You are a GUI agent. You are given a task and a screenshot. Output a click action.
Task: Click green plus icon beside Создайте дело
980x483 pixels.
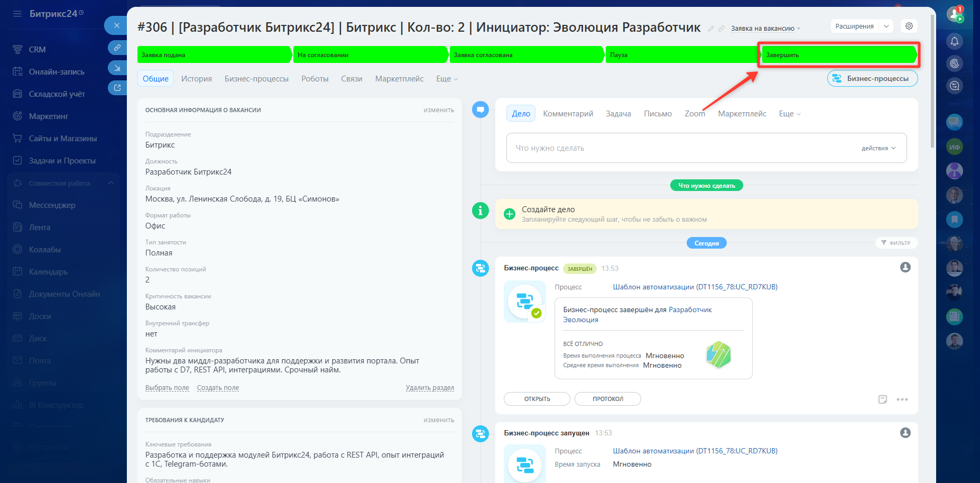tap(510, 214)
